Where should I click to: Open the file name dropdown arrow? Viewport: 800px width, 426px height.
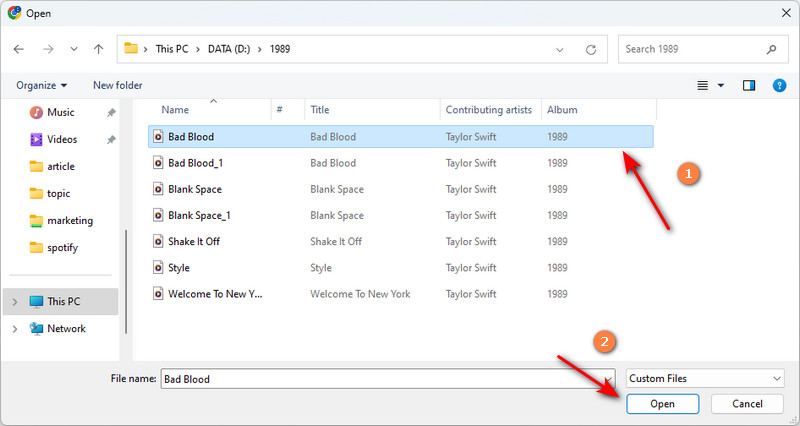[609, 379]
